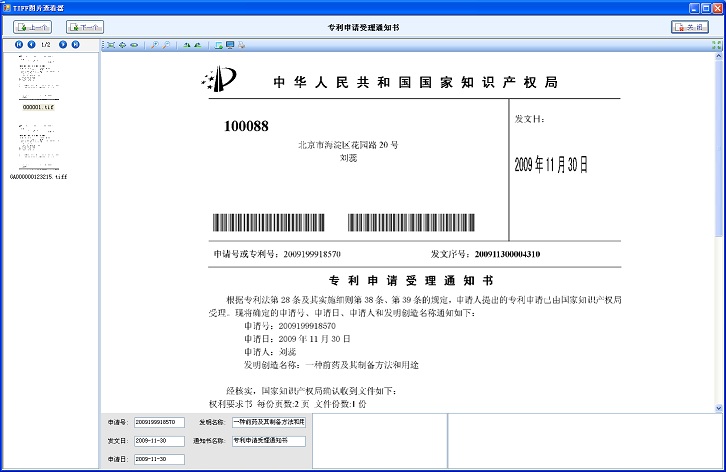The height and width of the screenshot is (472, 726).
Task: Click the right barcode in the document
Action: tap(411, 222)
